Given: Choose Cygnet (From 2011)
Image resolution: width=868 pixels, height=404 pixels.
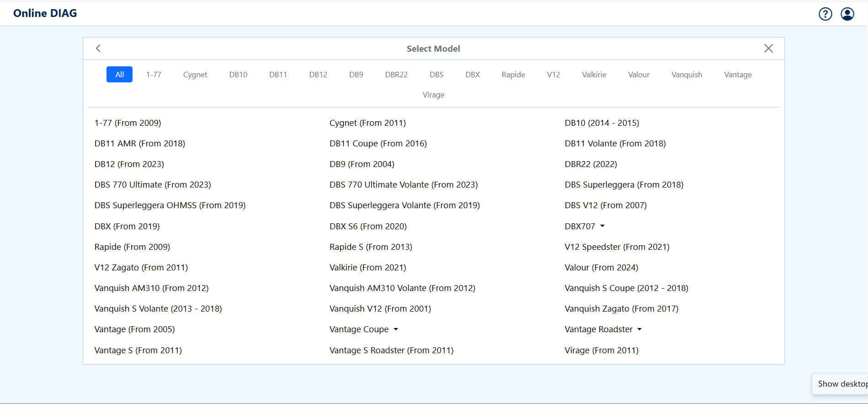Looking at the screenshot, I should coord(367,123).
